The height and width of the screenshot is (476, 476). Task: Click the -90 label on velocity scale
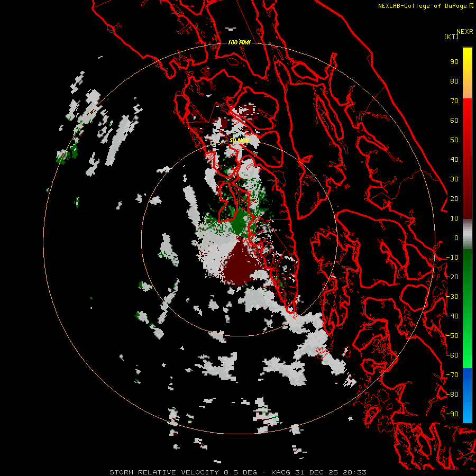coord(452,414)
